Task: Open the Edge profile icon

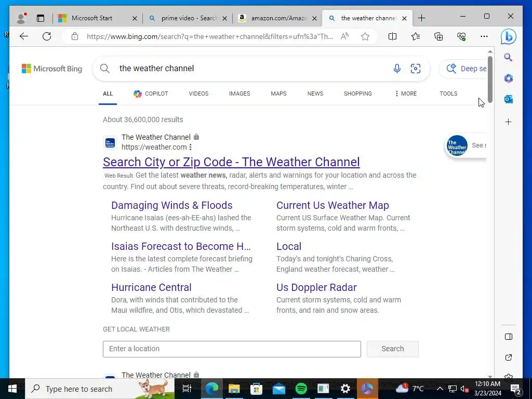Action: click(21, 18)
